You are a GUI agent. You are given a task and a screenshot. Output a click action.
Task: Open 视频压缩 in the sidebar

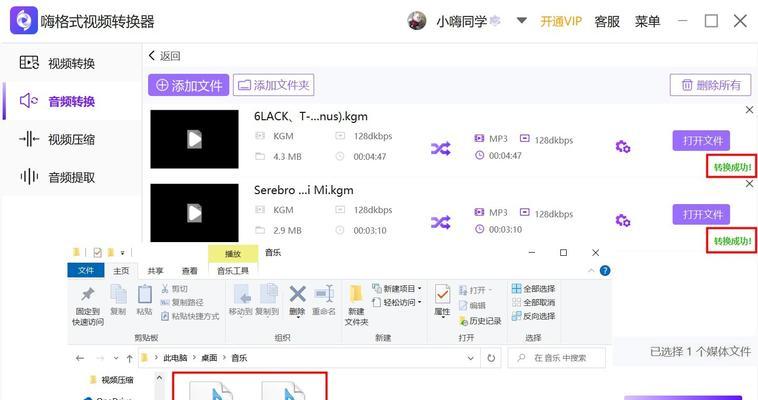tap(57, 139)
